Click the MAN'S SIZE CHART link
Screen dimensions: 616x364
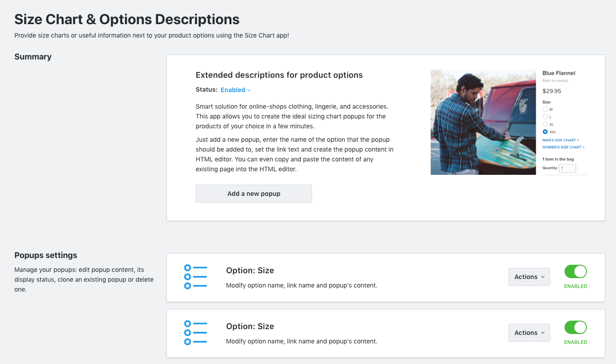pos(560,140)
